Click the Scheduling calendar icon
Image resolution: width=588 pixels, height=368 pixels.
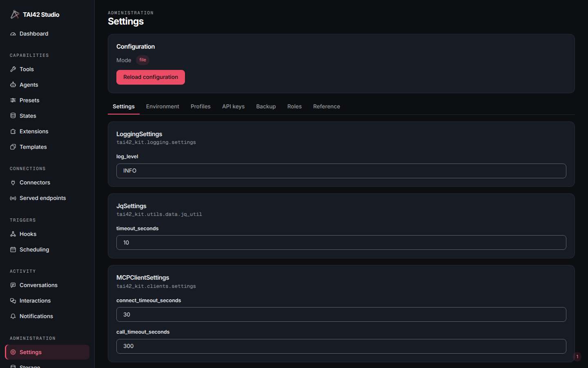[x=13, y=250]
